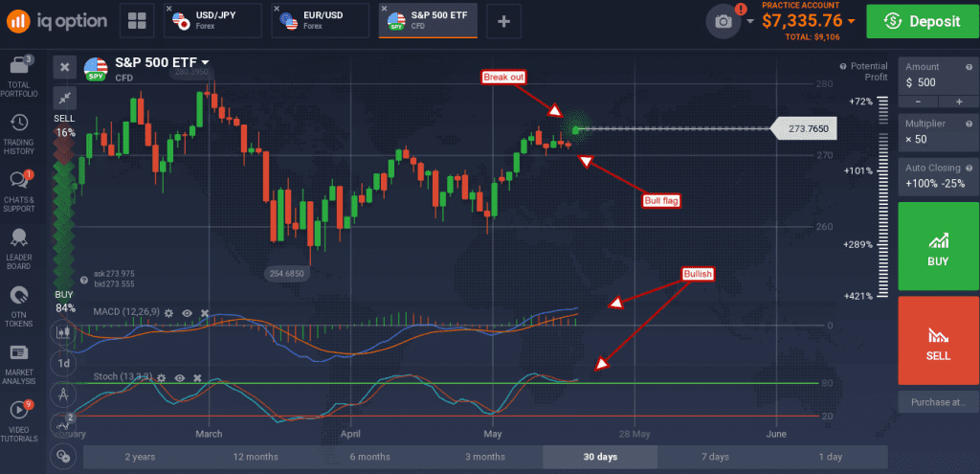
Task: Open the chart grid layout menu
Action: pos(137,21)
